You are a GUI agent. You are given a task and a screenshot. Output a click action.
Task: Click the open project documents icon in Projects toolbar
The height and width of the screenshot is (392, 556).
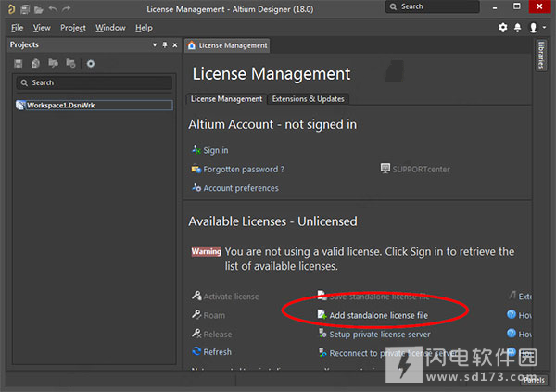(53, 64)
